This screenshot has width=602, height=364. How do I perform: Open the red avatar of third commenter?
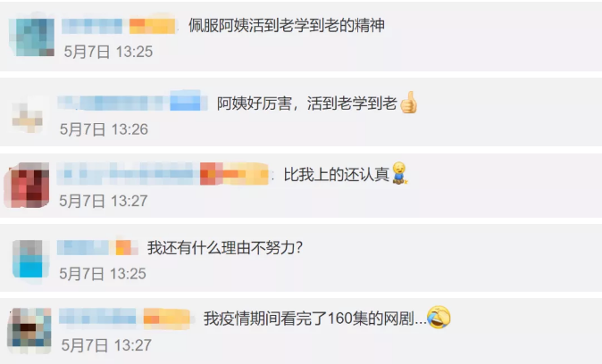tap(28, 186)
